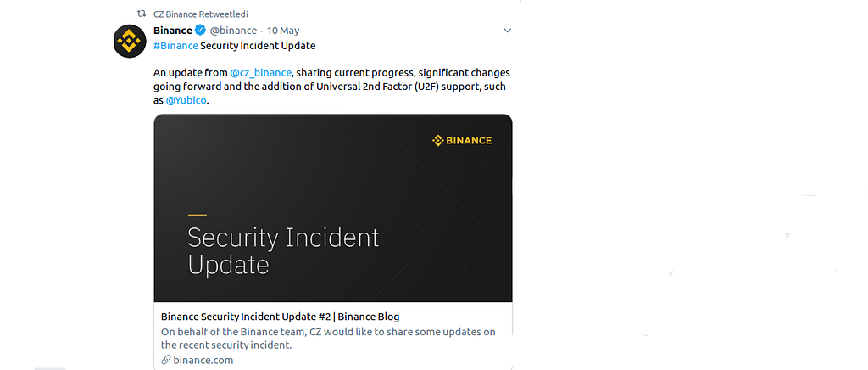Open Binance Security Incident Update #2 title
This screenshot has width=868, height=370.
280,317
